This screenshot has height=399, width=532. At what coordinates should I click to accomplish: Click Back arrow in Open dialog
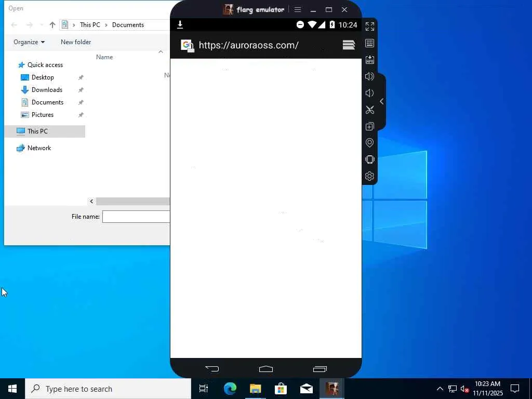(14, 25)
